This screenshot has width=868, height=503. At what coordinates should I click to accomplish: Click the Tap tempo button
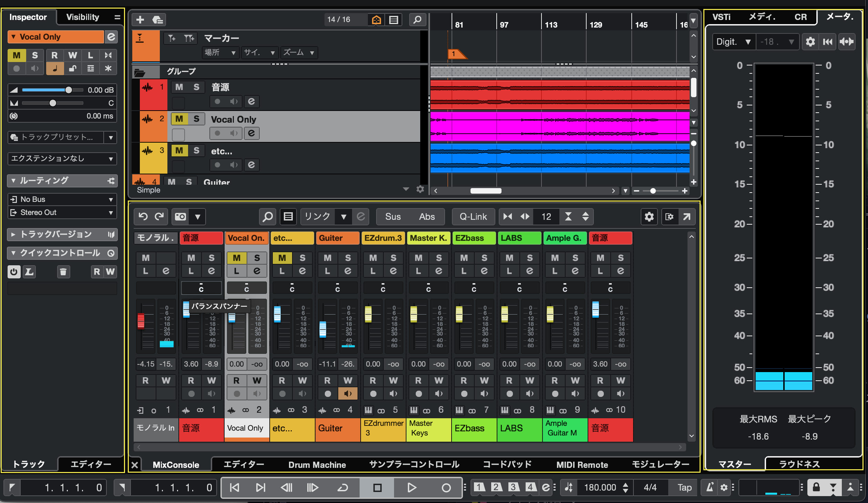(x=684, y=487)
